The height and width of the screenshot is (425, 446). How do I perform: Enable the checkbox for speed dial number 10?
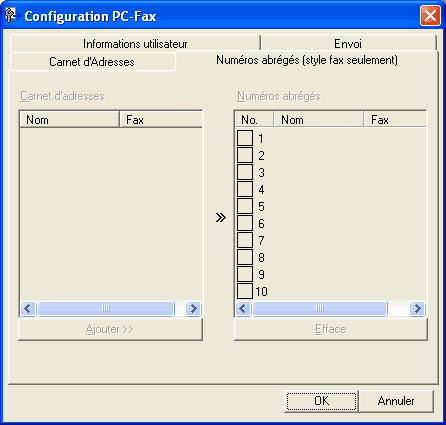(x=245, y=291)
